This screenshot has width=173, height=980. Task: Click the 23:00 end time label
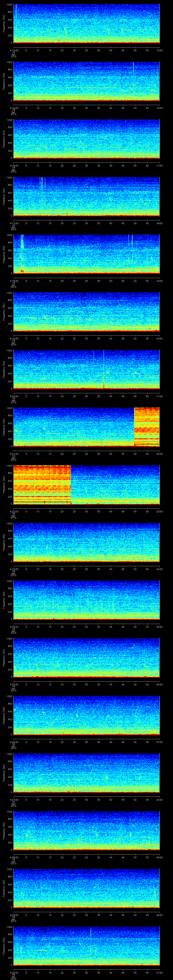[x=159, y=511]
